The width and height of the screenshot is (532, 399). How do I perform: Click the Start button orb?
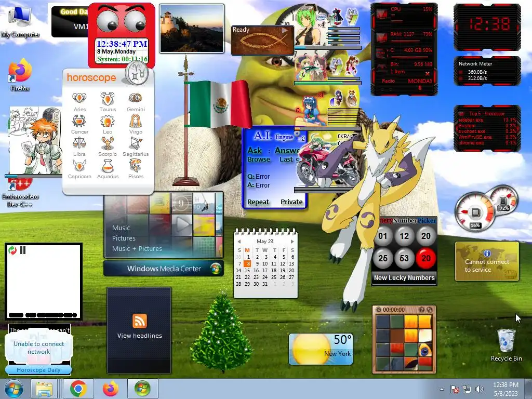14,389
